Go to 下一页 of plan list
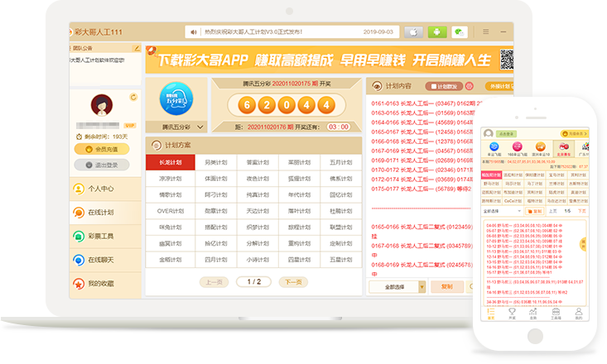The height and width of the screenshot is (364, 607). (x=293, y=282)
